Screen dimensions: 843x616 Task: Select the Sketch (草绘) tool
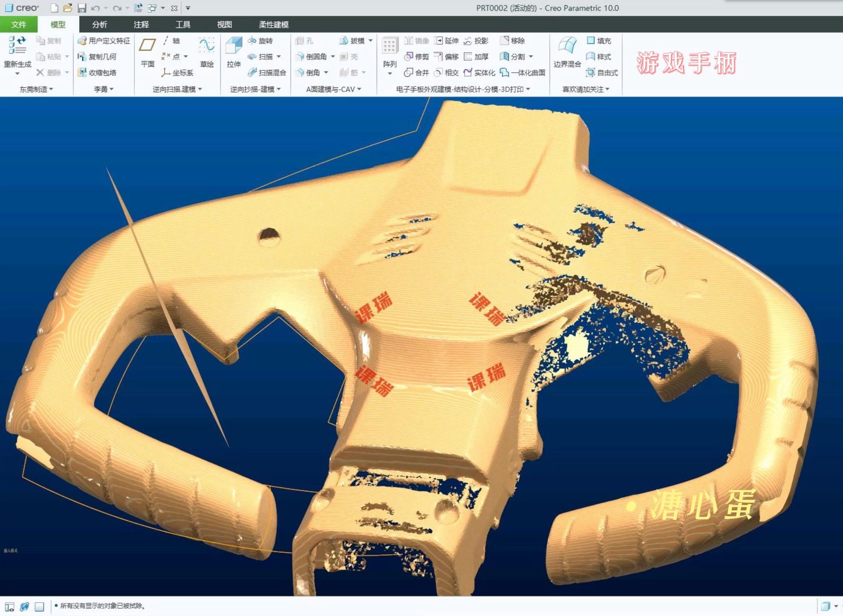point(207,45)
